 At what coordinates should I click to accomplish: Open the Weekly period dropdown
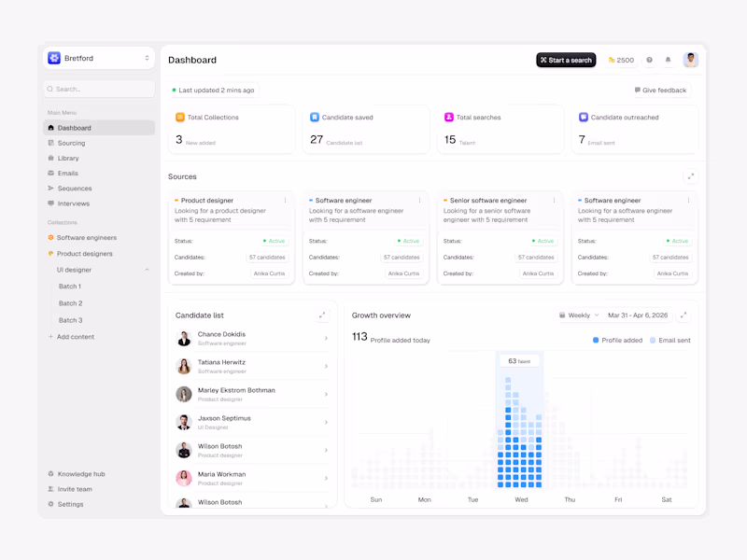[579, 315]
